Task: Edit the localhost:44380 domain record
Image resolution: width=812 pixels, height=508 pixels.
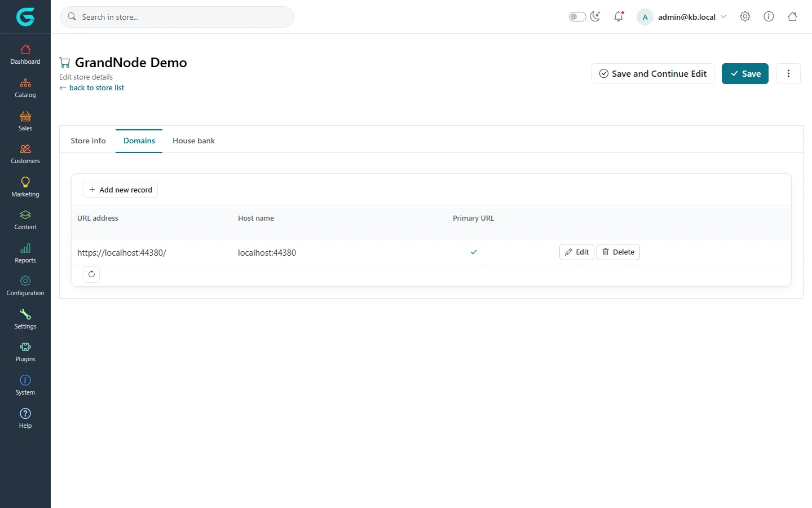Action: point(577,252)
